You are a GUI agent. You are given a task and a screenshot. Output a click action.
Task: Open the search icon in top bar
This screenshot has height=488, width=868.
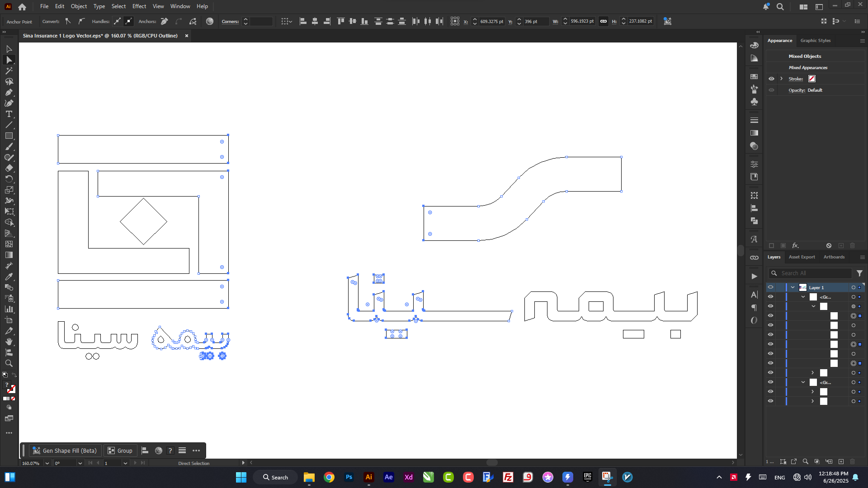click(780, 7)
